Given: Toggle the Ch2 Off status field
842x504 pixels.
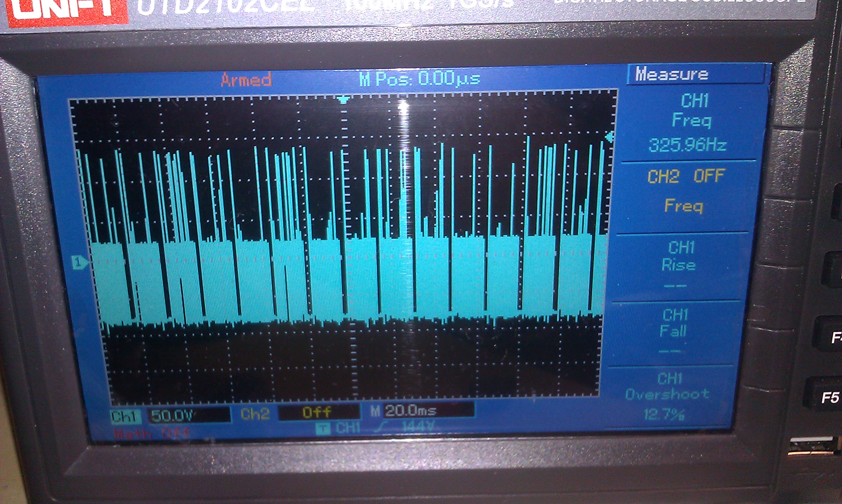Looking at the screenshot, I should click(318, 412).
